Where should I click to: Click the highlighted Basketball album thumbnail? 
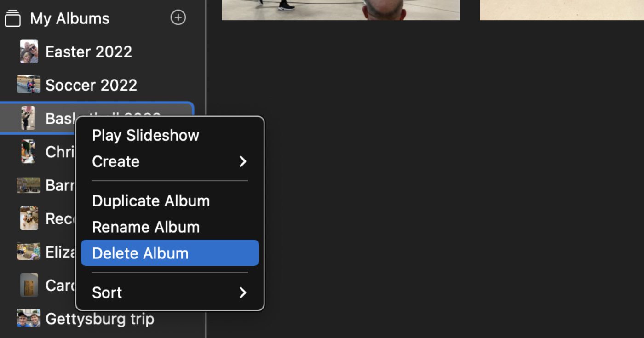(x=29, y=118)
